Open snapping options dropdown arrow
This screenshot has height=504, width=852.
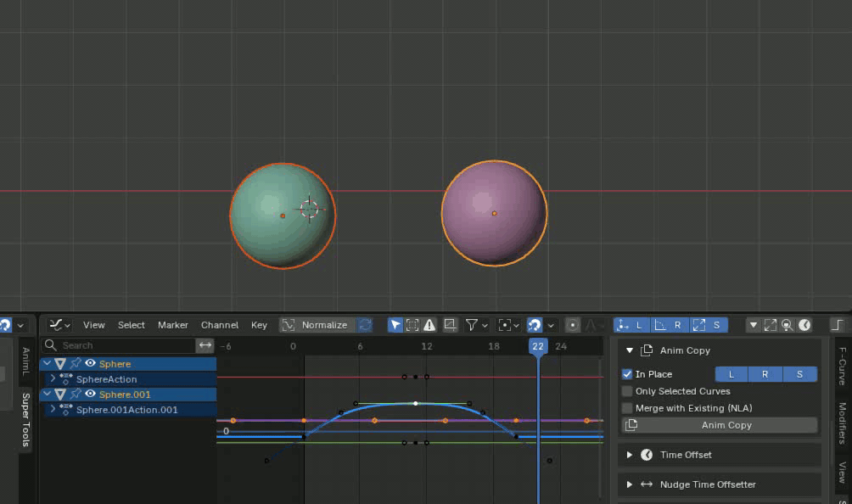[x=551, y=325]
